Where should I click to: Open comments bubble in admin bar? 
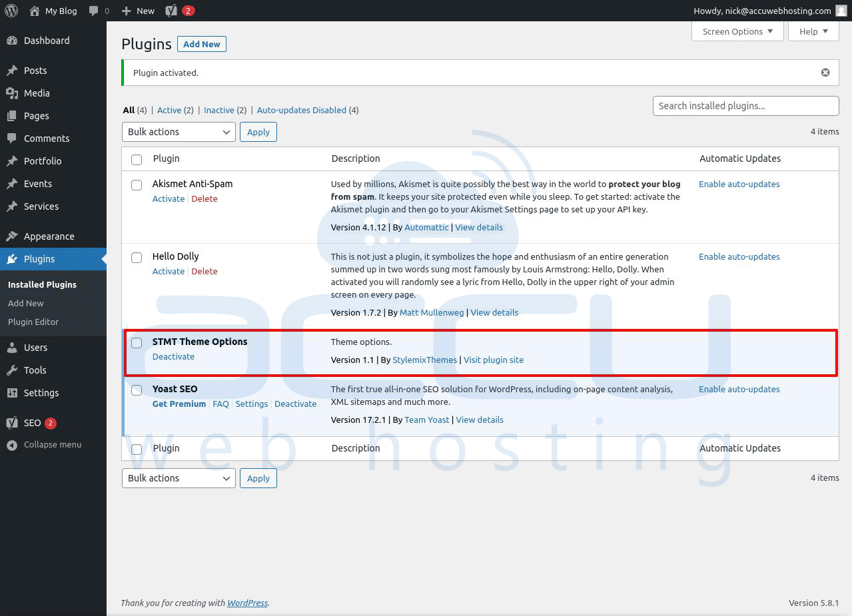click(x=94, y=11)
